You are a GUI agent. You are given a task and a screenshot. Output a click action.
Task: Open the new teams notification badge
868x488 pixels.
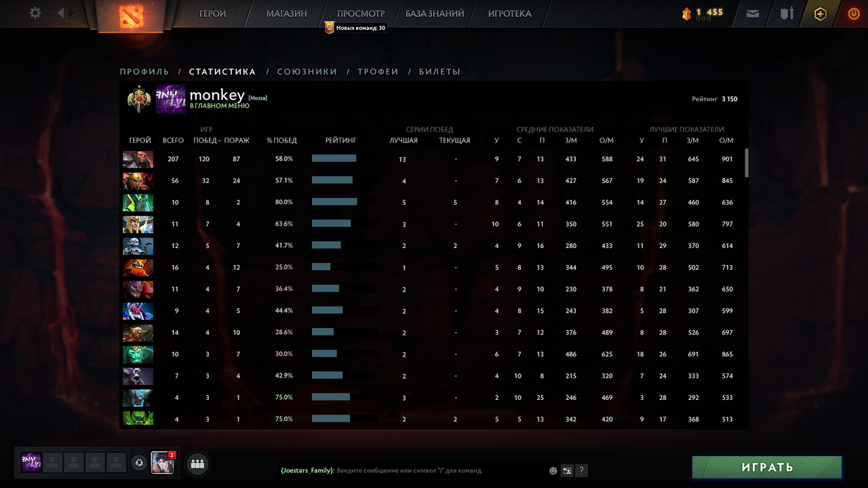click(355, 28)
